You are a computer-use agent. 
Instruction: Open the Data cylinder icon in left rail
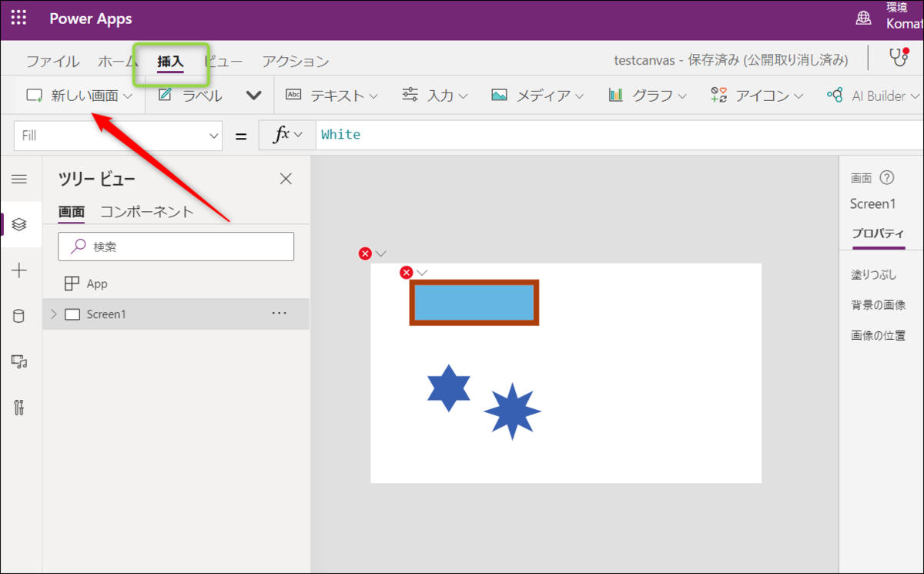point(19,316)
